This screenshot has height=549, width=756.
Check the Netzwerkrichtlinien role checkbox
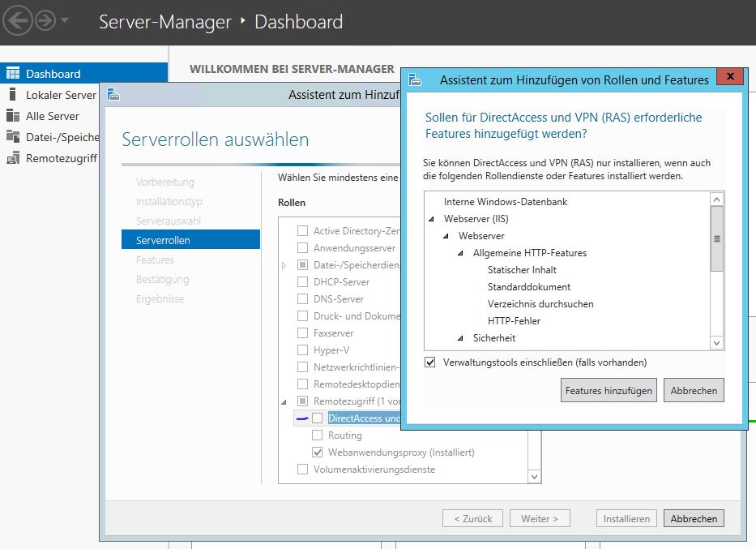pyautogui.click(x=302, y=367)
